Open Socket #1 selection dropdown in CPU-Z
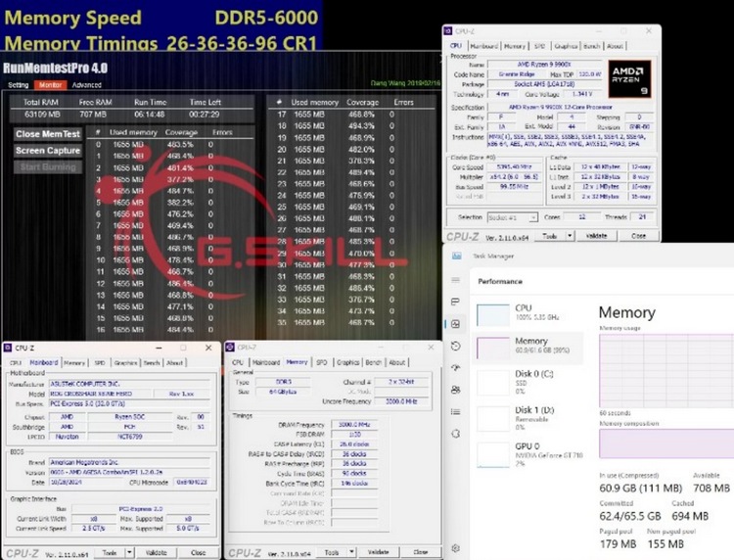The width and height of the screenshot is (734, 560). 513,217
